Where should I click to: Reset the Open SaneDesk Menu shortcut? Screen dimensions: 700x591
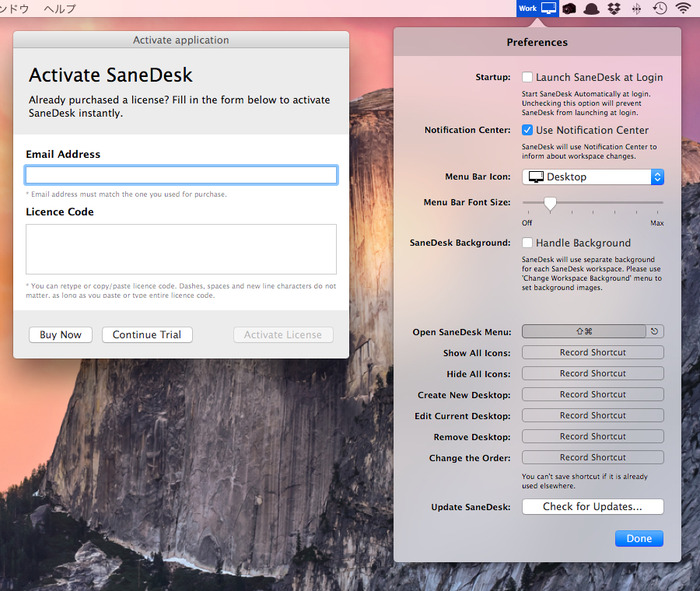654,331
